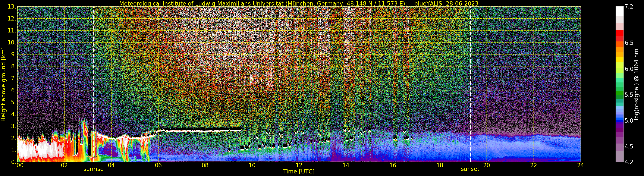The height and width of the screenshot is (176, 644).
Task: Click the colorbar tick label '6.5'
Action: coord(629,43)
